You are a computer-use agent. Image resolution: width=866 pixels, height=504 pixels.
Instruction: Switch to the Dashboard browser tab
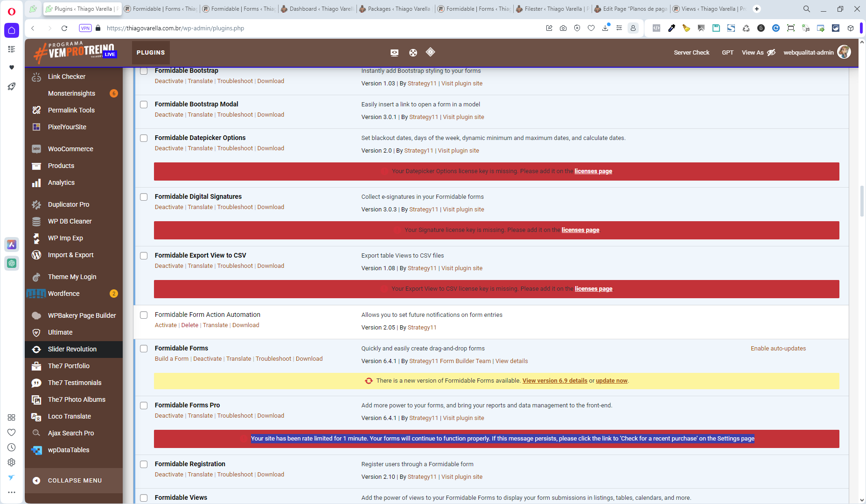point(317,9)
